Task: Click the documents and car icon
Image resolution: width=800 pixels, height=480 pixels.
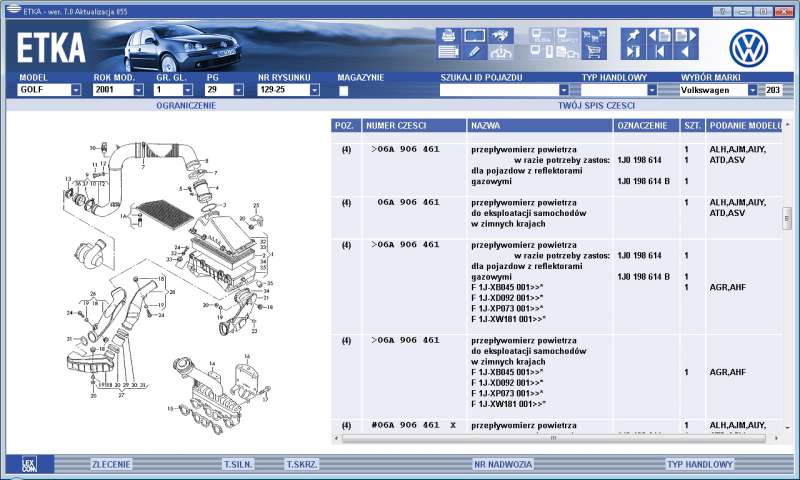Action: (567, 52)
